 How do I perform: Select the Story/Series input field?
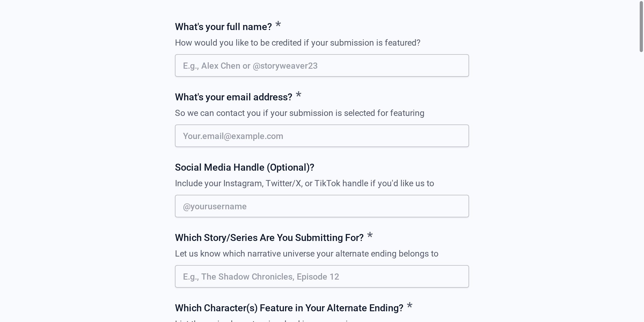[x=322, y=277]
